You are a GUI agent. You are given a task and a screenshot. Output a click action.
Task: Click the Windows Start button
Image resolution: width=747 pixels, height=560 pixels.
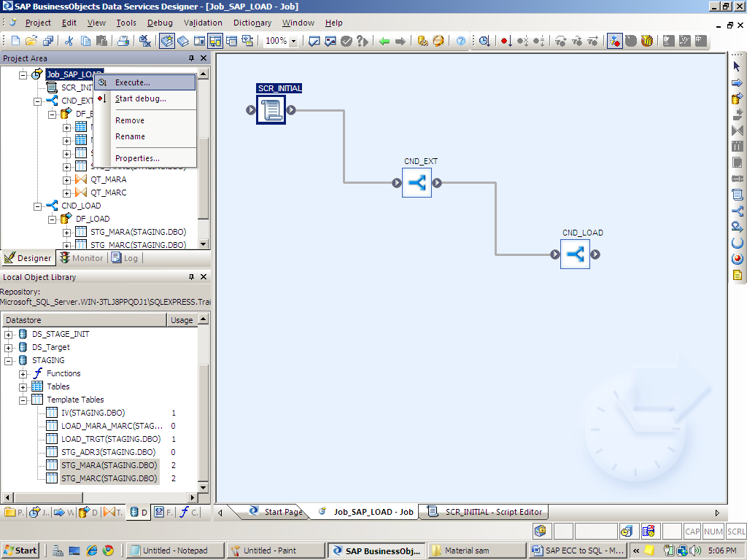point(21,551)
